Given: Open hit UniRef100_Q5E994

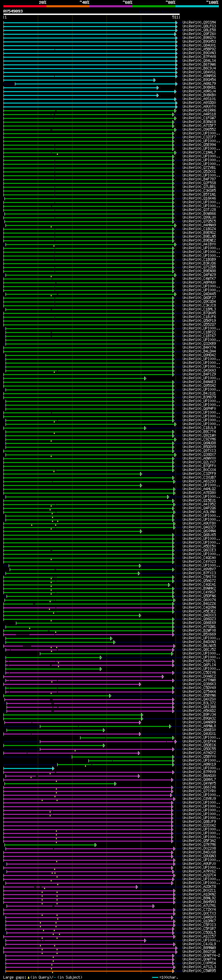Looking at the screenshot, I should [199, 145].
